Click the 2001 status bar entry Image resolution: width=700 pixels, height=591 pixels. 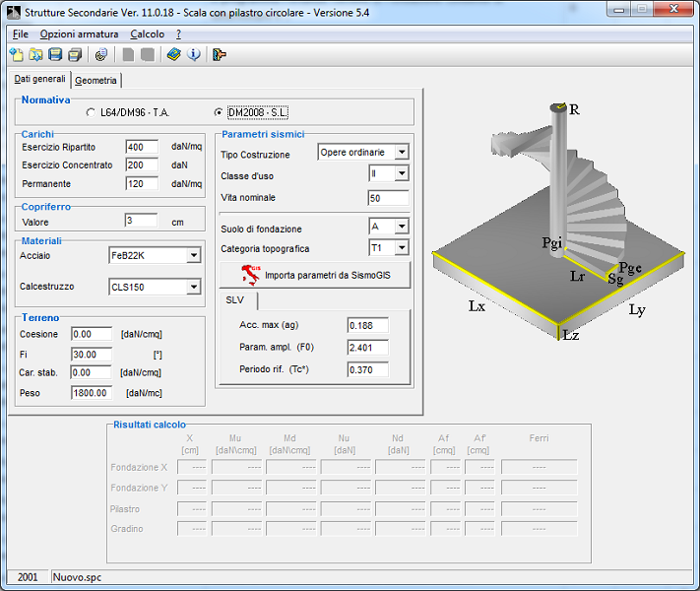pos(28,577)
